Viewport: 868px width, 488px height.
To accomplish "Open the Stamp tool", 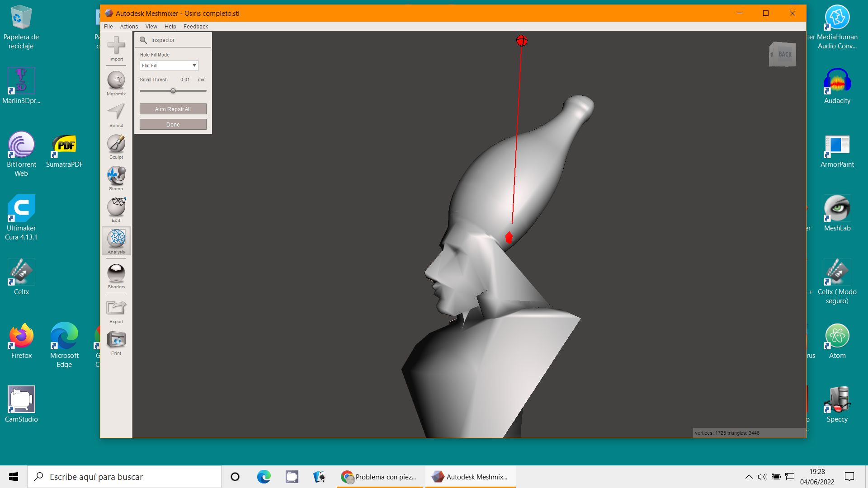I will (116, 176).
